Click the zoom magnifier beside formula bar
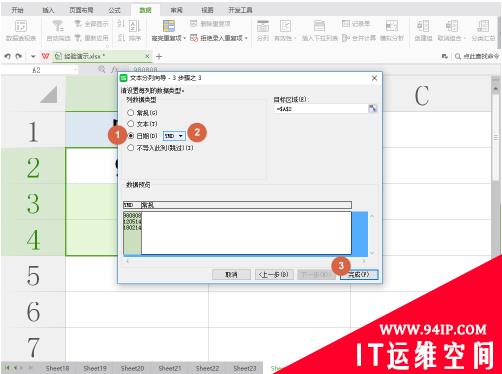This screenshot has width=502, height=374. coord(102,69)
